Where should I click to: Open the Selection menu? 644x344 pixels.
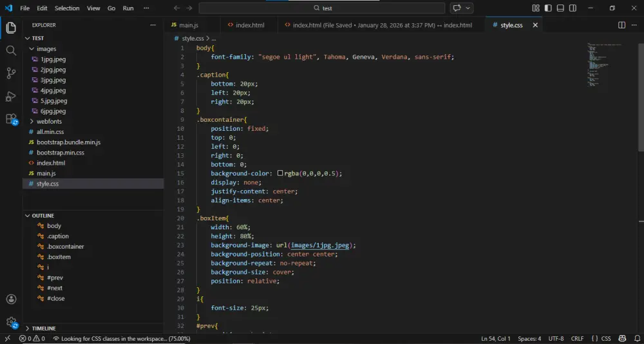[67, 8]
